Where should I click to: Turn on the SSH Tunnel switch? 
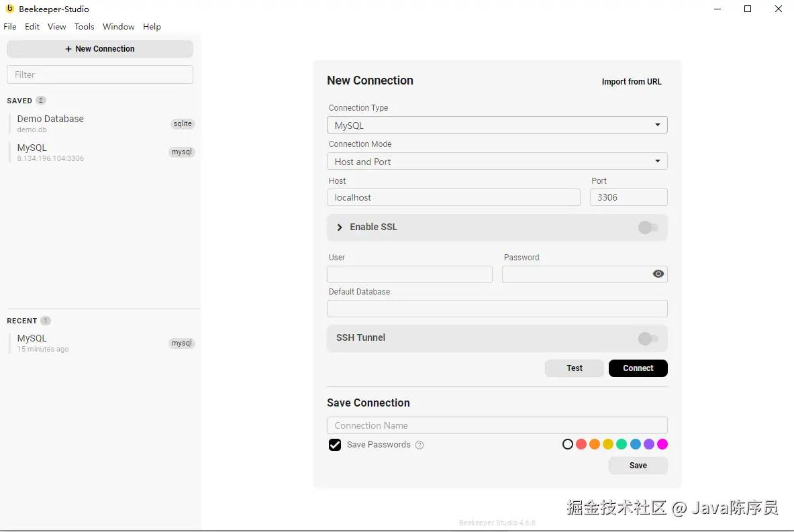point(648,338)
